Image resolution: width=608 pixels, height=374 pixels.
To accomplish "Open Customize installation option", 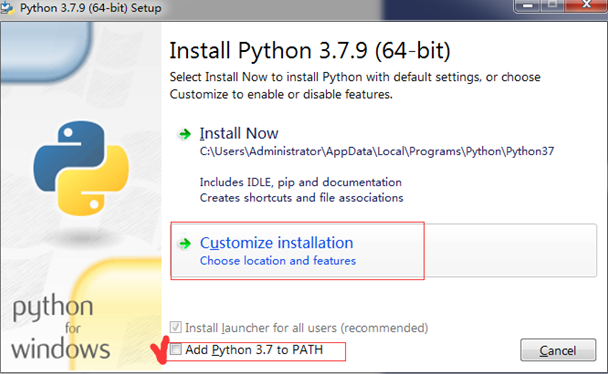I will (276, 243).
